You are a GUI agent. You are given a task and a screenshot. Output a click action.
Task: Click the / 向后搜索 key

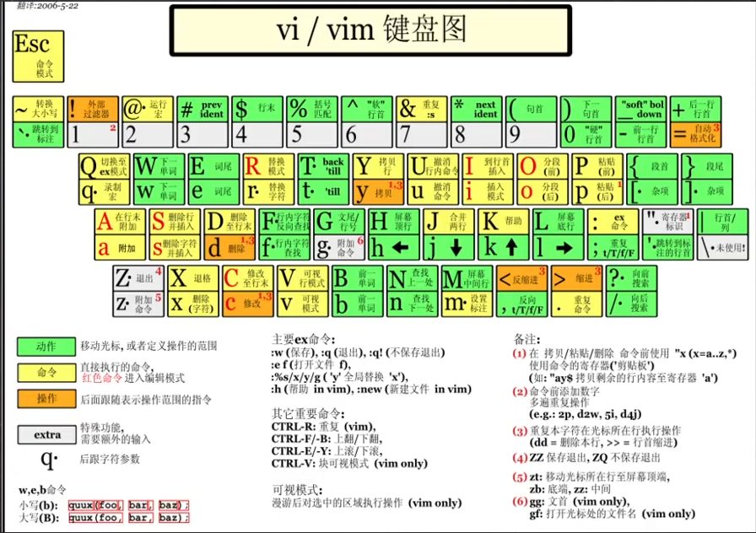tap(632, 304)
